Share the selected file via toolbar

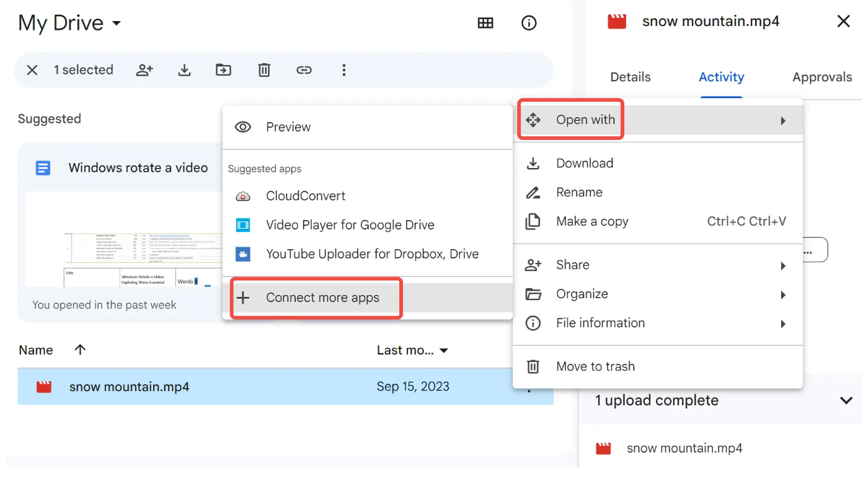coord(144,70)
